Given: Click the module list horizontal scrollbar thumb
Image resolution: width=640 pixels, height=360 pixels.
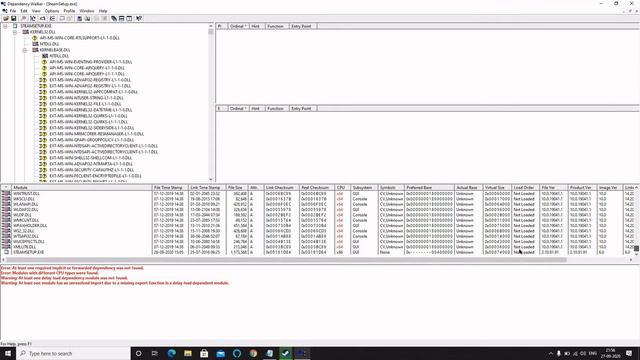Looking at the screenshot, I should 286,260.
